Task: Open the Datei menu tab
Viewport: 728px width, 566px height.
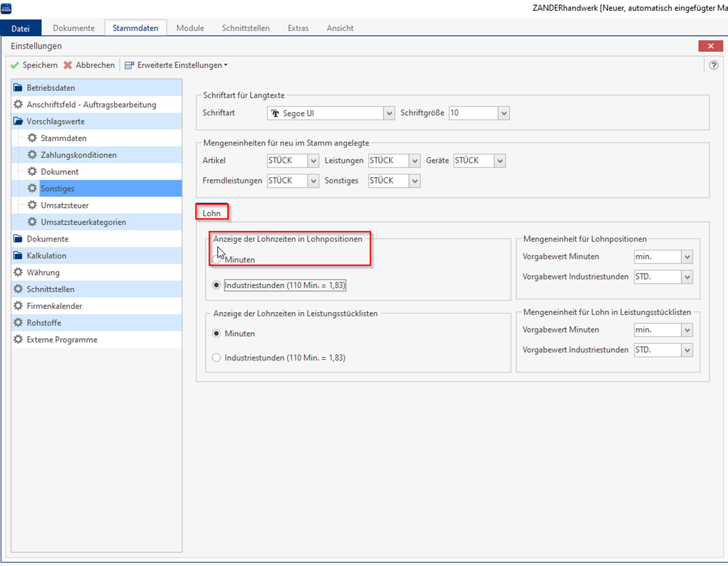Action: click(21, 28)
